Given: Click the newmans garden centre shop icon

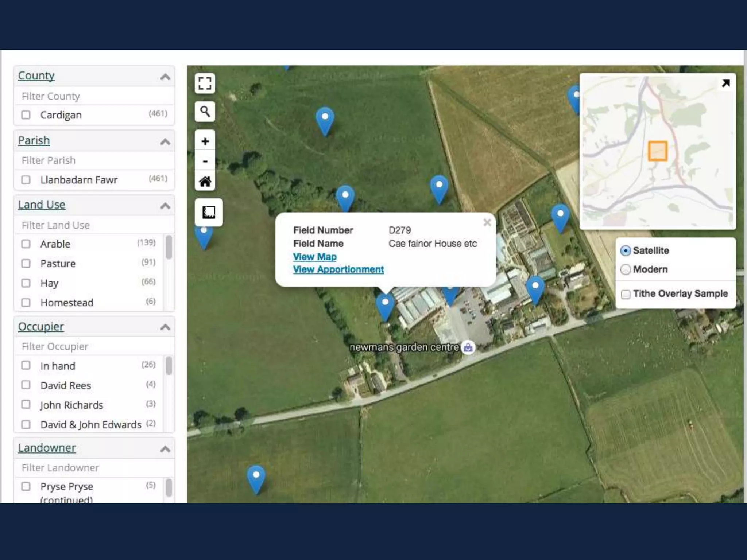Looking at the screenshot, I should [468, 347].
